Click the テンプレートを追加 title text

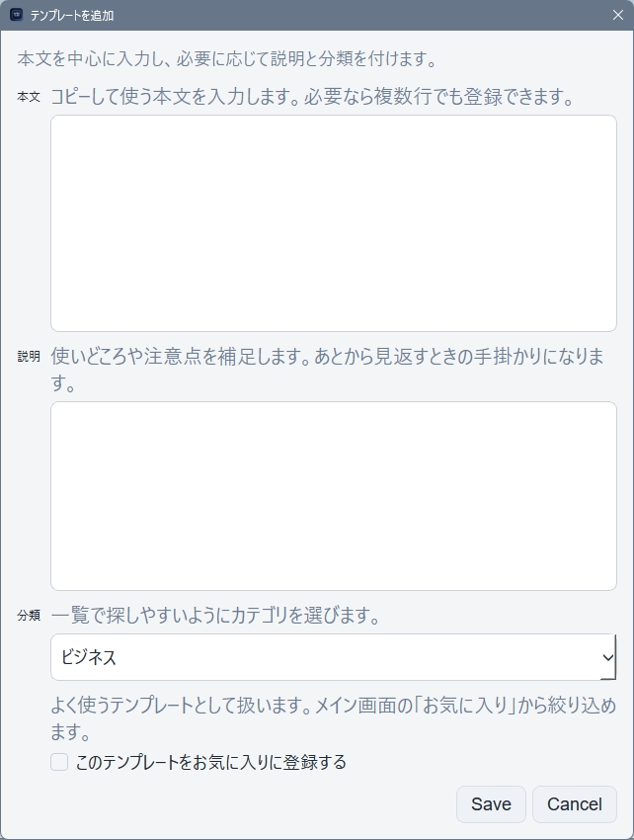click(72, 15)
